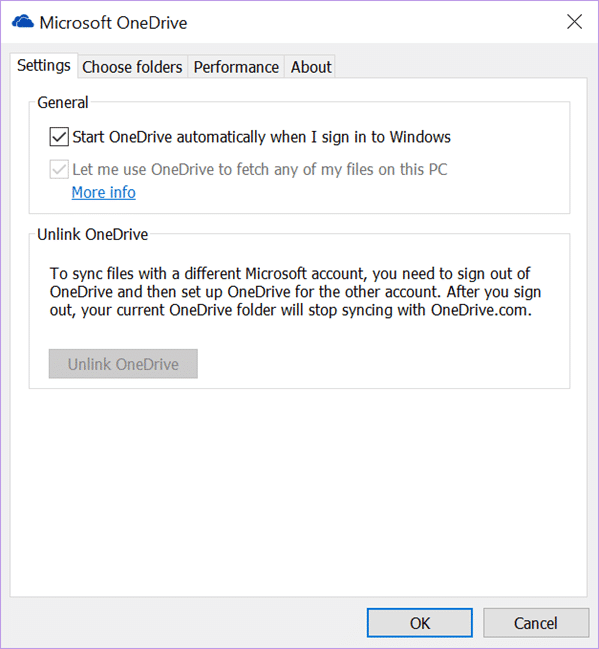Viewport: 599px width, 649px height.
Task: Uncheck the Start OneDrive automatically checkbox
Action: 59,137
